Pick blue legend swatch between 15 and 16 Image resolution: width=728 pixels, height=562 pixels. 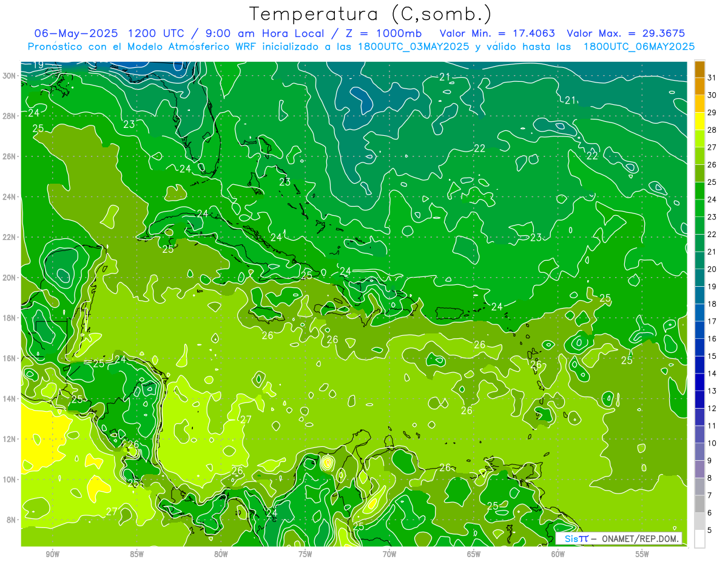tap(699, 347)
